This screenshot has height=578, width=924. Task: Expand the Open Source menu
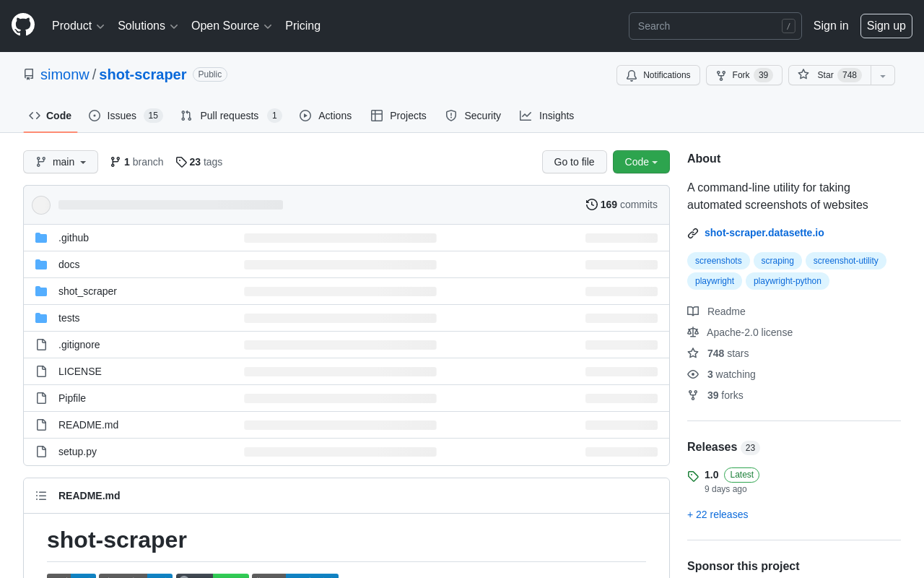232,26
